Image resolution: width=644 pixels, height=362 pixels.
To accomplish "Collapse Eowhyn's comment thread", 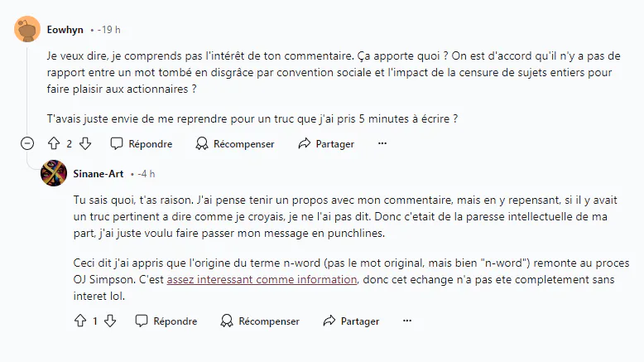I will (x=27, y=143).
